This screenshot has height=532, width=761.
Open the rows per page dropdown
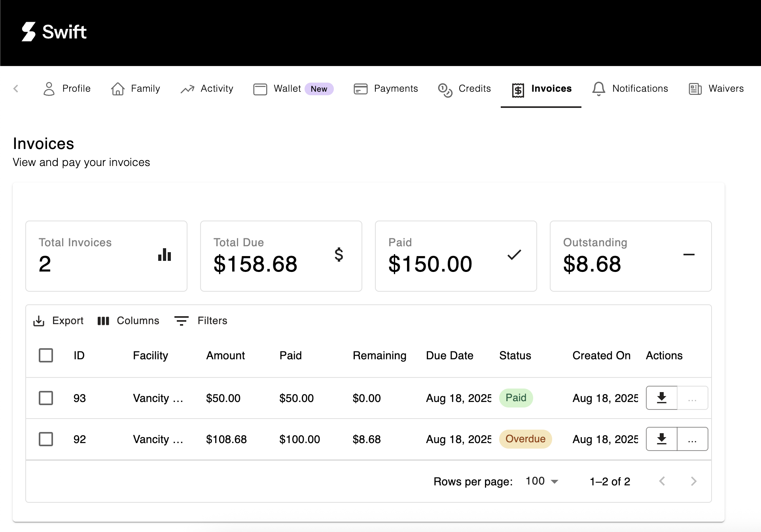coord(542,481)
